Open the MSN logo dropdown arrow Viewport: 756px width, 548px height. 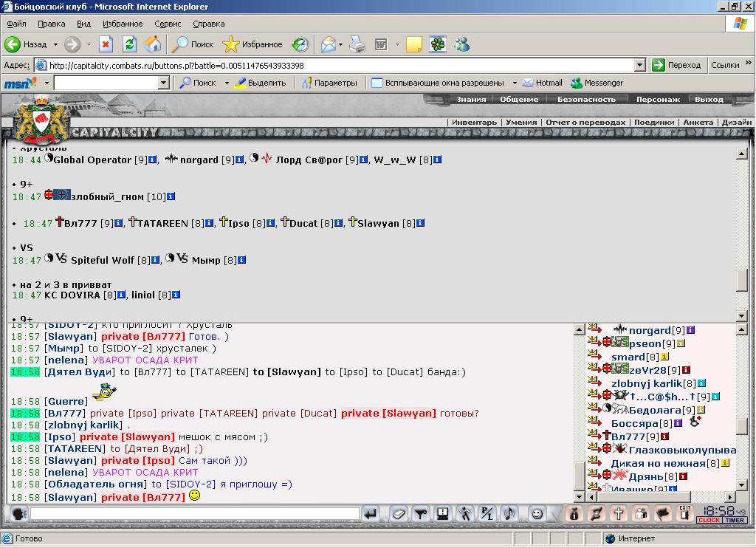[47, 83]
